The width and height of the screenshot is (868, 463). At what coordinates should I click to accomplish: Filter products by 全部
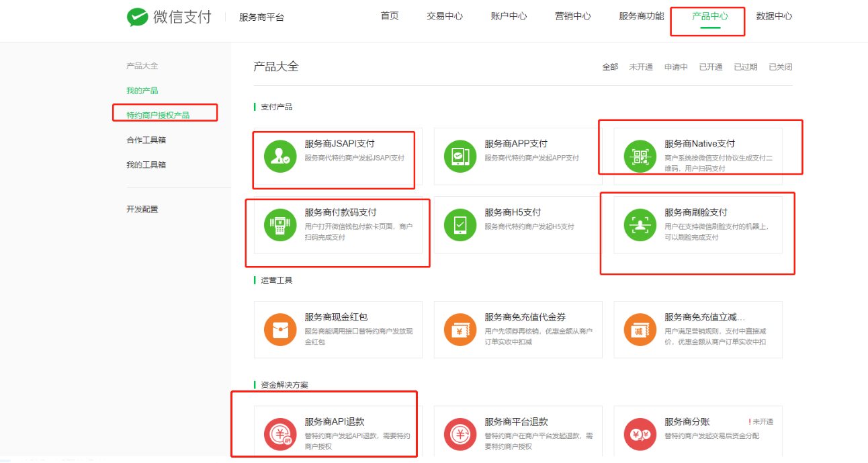(610, 67)
